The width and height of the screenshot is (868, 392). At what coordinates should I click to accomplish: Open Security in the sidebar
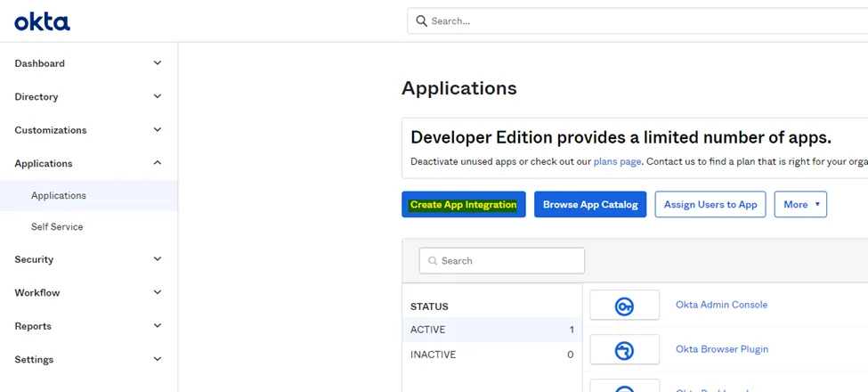pos(35,259)
